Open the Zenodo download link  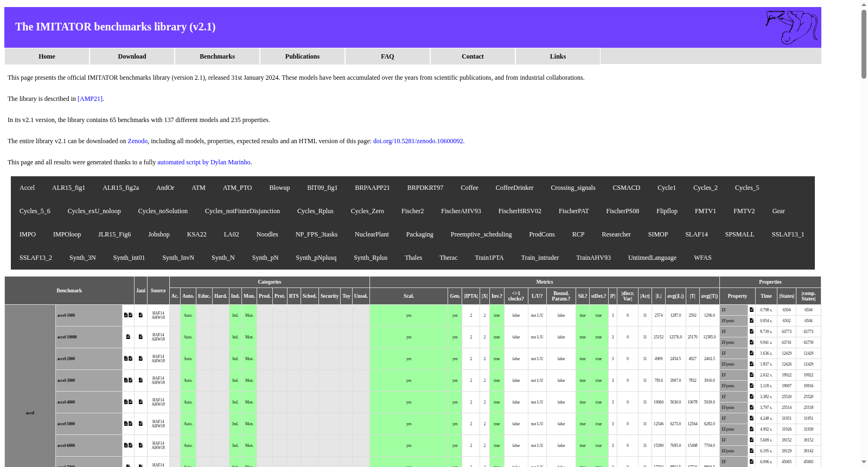coord(138,141)
